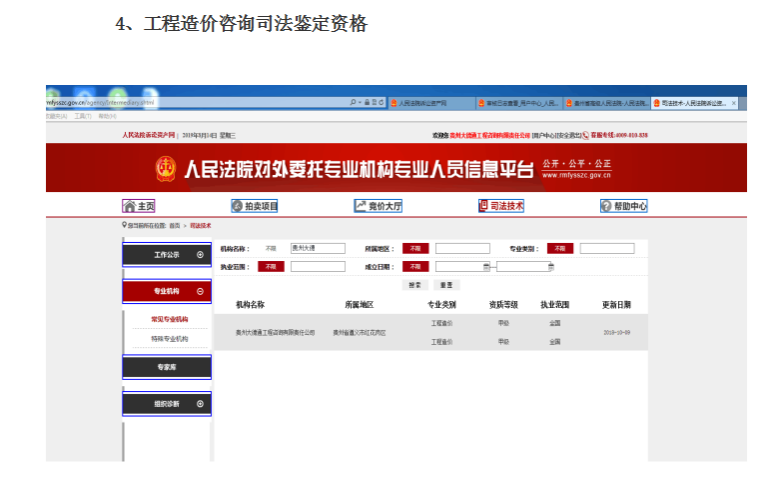Click the 安全退出 logout link
The image size is (783, 495).
569,135
